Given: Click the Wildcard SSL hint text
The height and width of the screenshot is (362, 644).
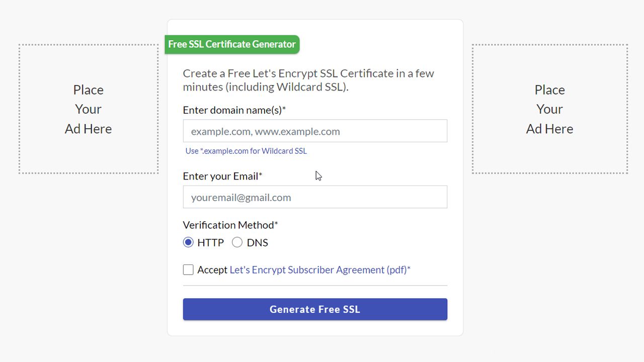Looking at the screenshot, I should 246,151.
